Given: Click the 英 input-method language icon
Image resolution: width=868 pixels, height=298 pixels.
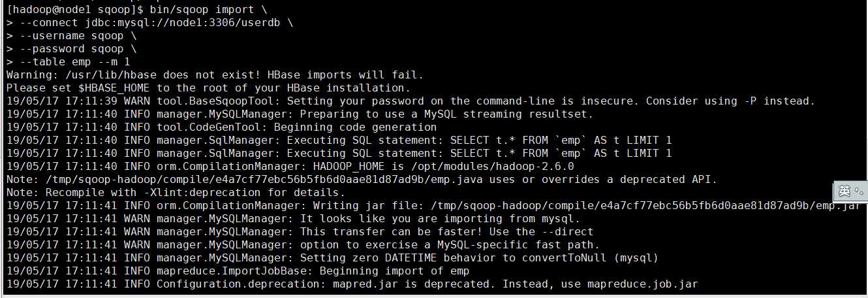Looking at the screenshot, I should (845, 191).
